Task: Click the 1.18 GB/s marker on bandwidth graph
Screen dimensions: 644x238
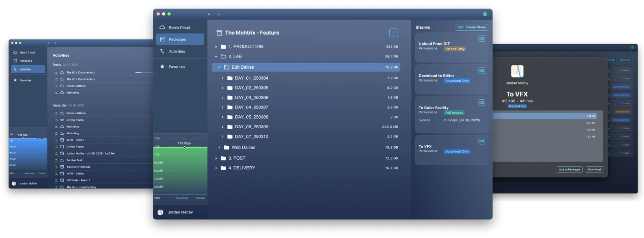Action: point(184,148)
